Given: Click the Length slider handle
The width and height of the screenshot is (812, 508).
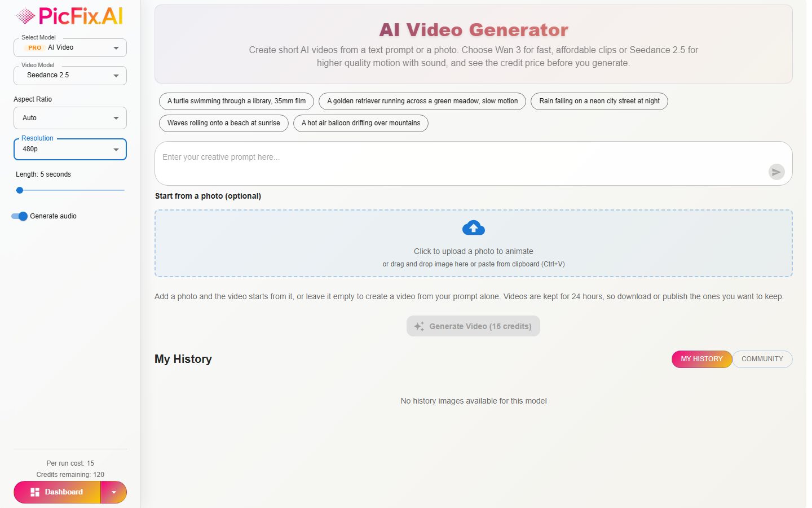Looking at the screenshot, I should click(x=20, y=190).
